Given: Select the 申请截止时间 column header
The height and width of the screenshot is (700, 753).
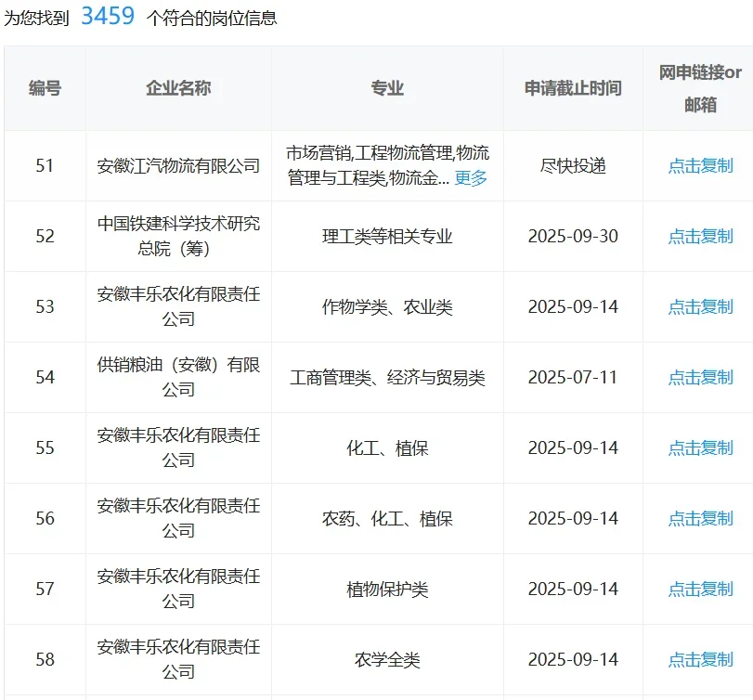Looking at the screenshot, I should pos(573,88).
